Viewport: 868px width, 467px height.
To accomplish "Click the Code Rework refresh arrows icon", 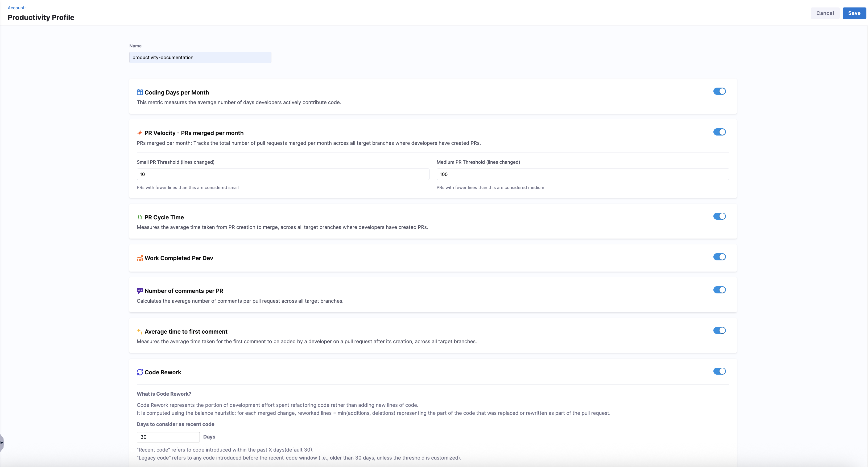I will (140, 372).
